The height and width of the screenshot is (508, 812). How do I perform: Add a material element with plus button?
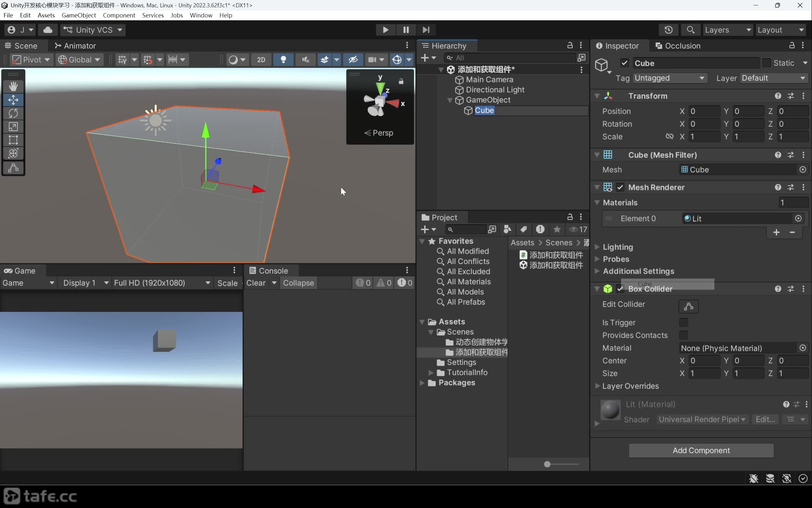tap(776, 232)
